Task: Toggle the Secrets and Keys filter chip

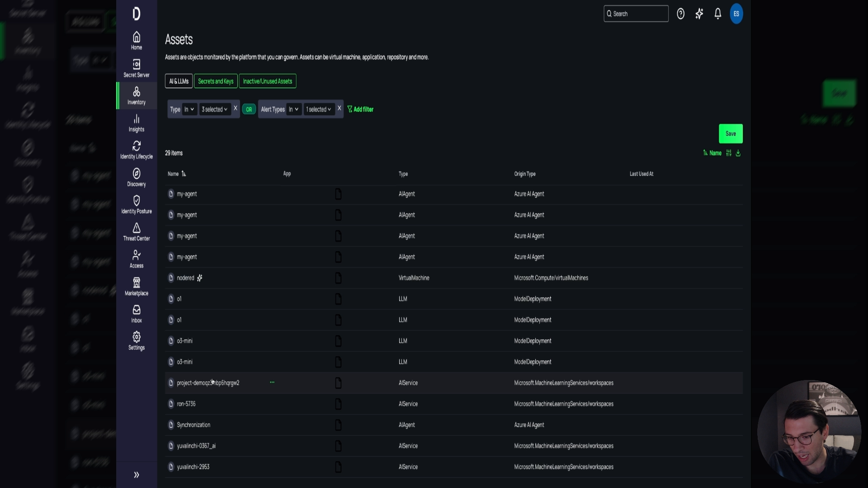Action: click(x=216, y=81)
